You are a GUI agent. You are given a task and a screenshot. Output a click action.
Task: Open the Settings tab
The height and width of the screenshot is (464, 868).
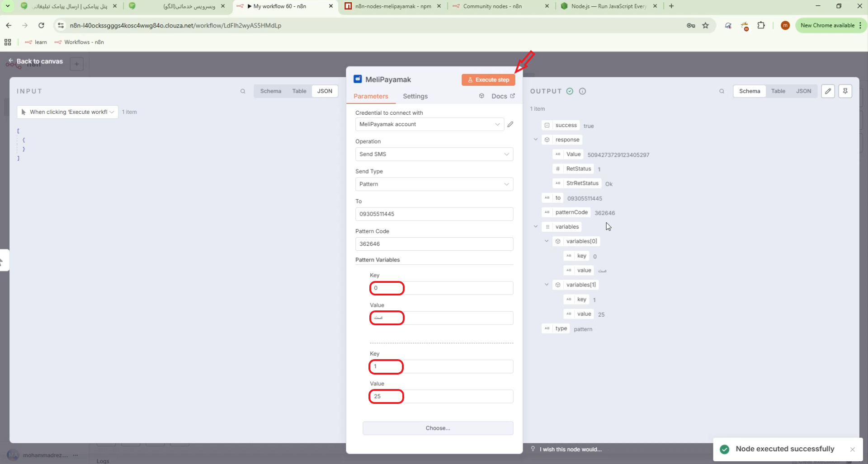coord(415,96)
